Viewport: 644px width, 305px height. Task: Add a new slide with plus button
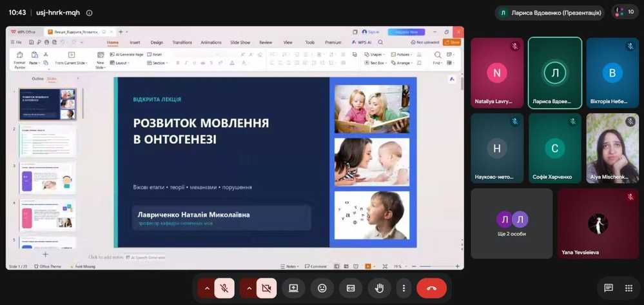(x=45, y=255)
